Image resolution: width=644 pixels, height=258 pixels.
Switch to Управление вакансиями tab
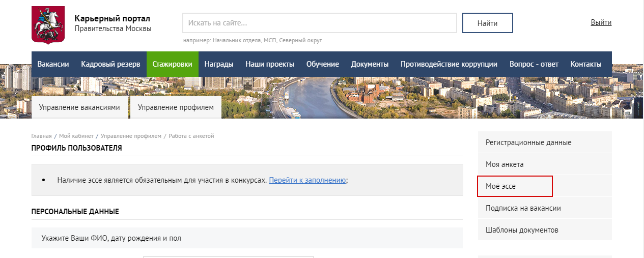(x=79, y=107)
